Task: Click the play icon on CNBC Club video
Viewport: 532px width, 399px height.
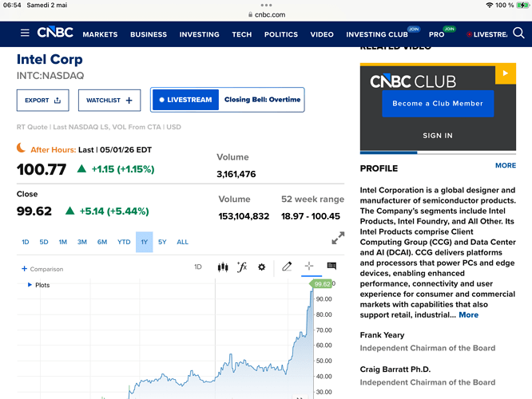Action: (x=506, y=73)
